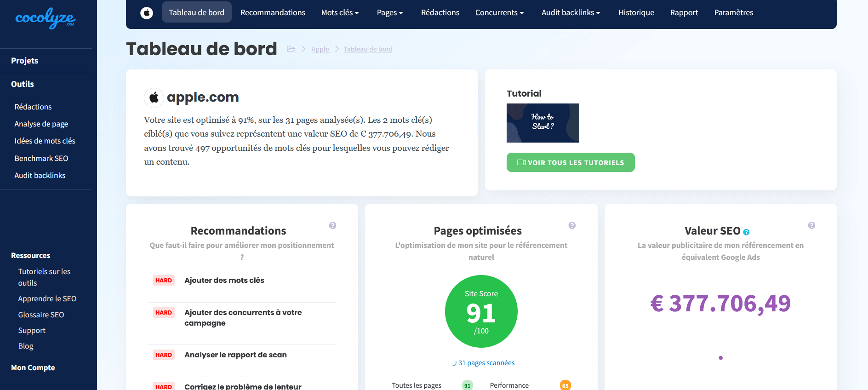This screenshot has width=868, height=390.
Task: Open help icon for Pages optimisées card
Action: (572, 225)
